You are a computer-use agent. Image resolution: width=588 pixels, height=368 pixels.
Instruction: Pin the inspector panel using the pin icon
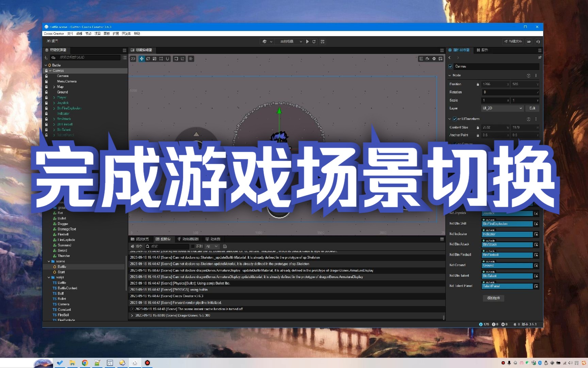[540, 58]
